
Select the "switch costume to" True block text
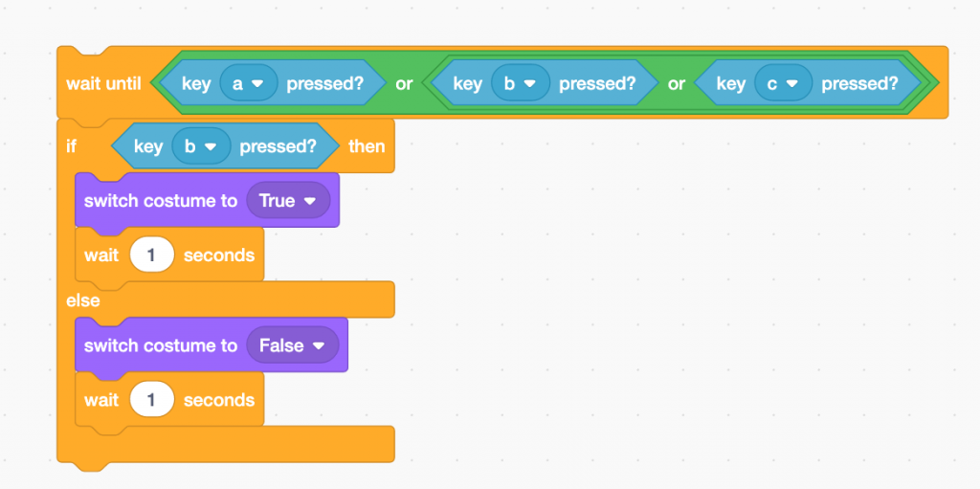(x=161, y=201)
